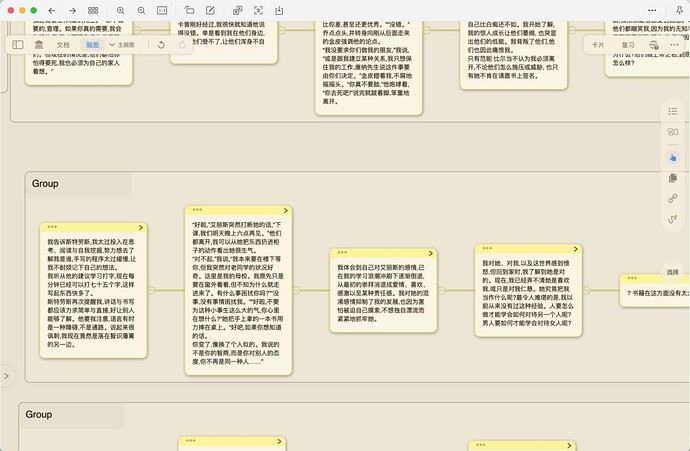
Task: Activate the focus frame scan icon
Action: (x=258, y=11)
